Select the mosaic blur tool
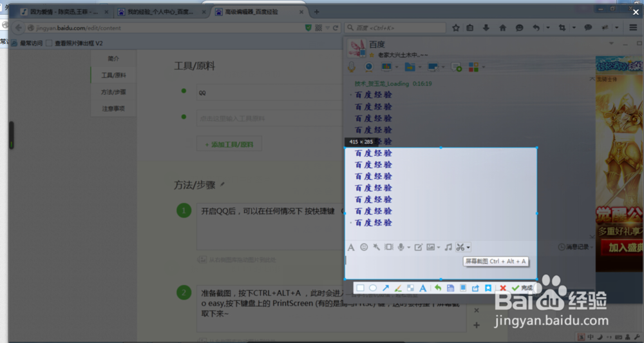The height and width of the screenshot is (343, 644). click(410, 288)
